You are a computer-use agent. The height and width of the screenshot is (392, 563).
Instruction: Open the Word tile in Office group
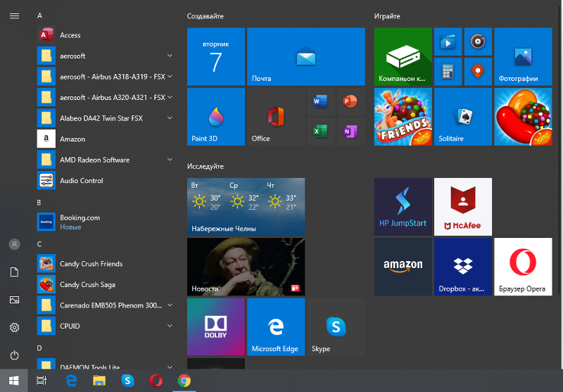coord(320,102)
